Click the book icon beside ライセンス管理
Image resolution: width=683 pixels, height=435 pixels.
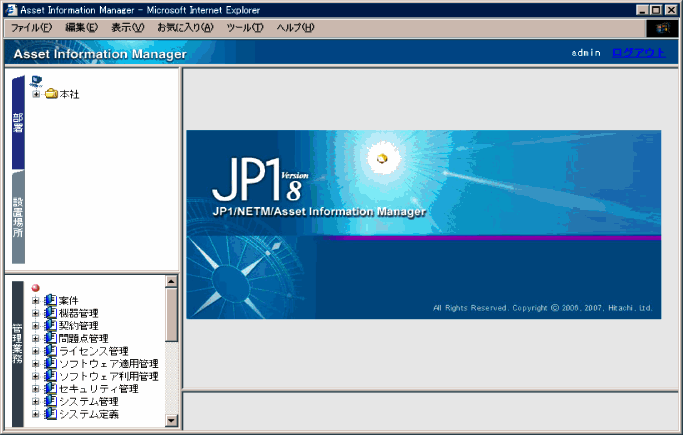51,351
